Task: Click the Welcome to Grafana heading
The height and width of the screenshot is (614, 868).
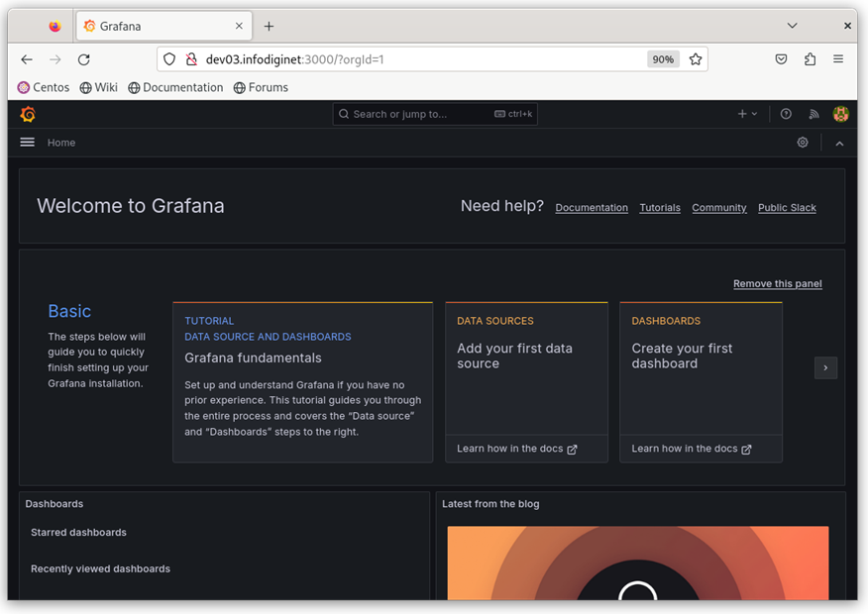Action: (x=131, y=206)
